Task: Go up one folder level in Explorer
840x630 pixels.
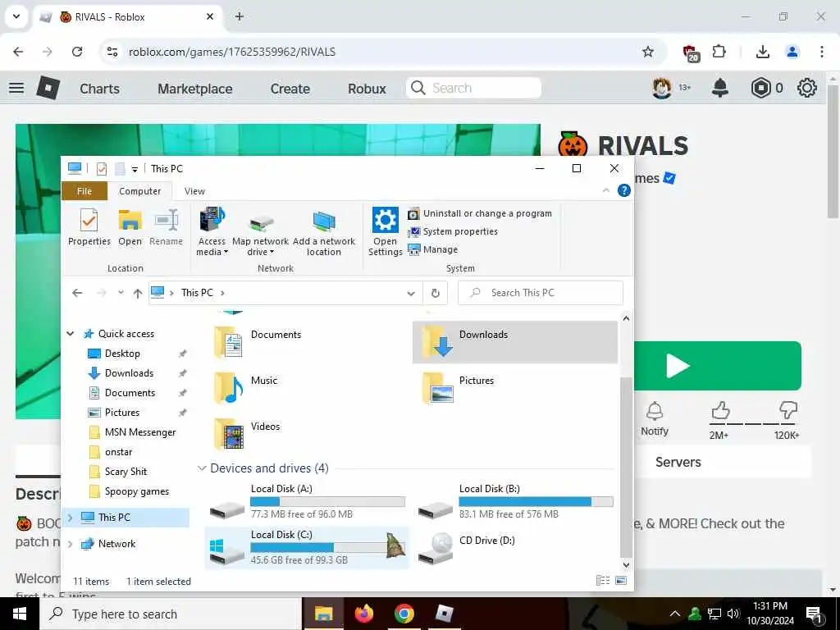Action: [x=138, y=293]
